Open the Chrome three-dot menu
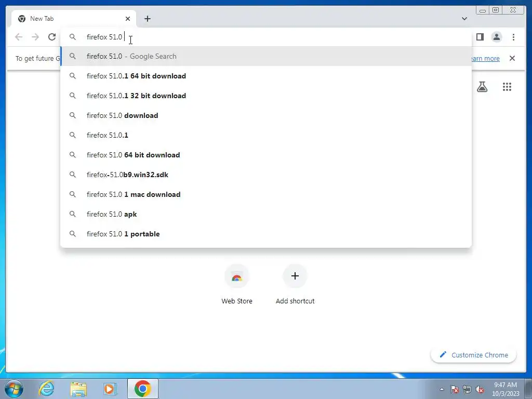Viewport: 532px width, 399px height. point(513,37)
